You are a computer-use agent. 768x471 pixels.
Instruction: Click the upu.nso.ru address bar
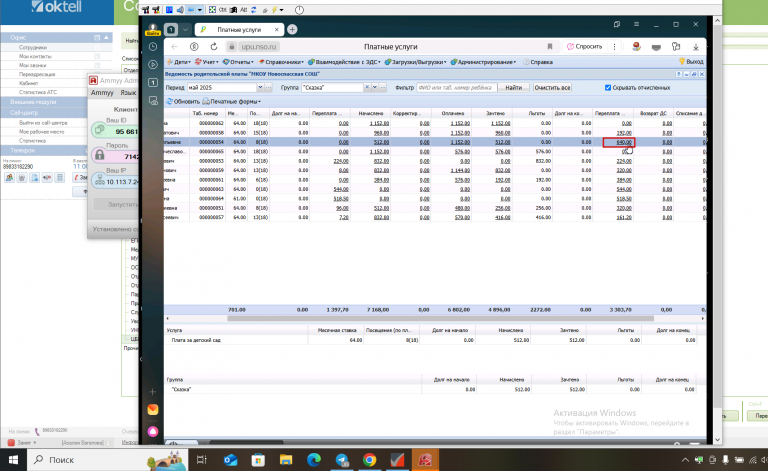pos(260,47)
